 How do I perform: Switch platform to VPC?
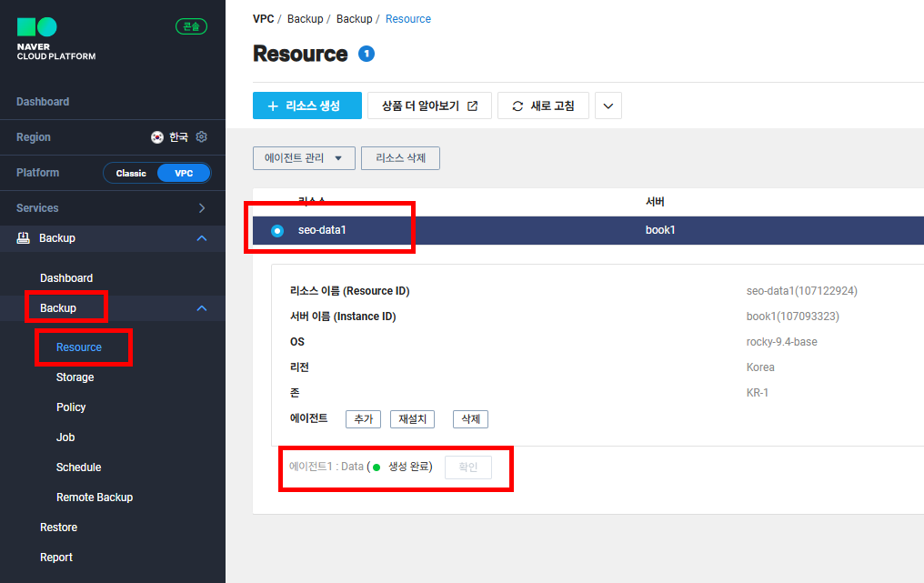184,173
